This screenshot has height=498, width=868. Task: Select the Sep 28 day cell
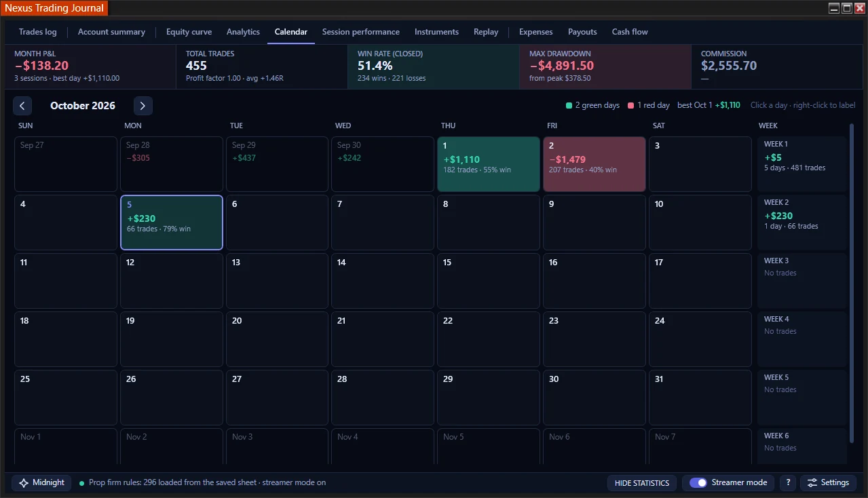tap(172, 164)
